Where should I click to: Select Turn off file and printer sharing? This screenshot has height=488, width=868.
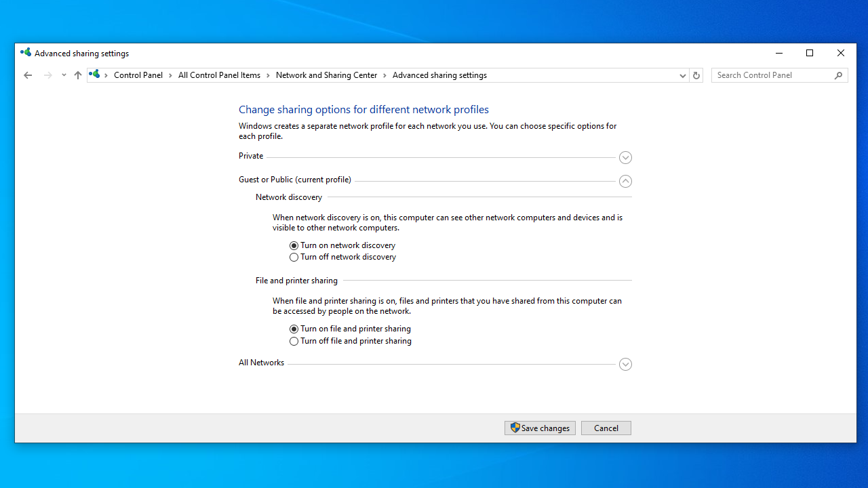(294, 341)
